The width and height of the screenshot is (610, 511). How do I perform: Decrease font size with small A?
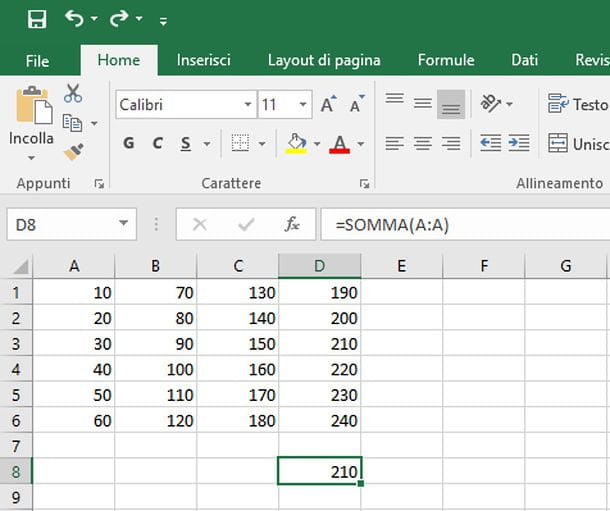[357, 104]
